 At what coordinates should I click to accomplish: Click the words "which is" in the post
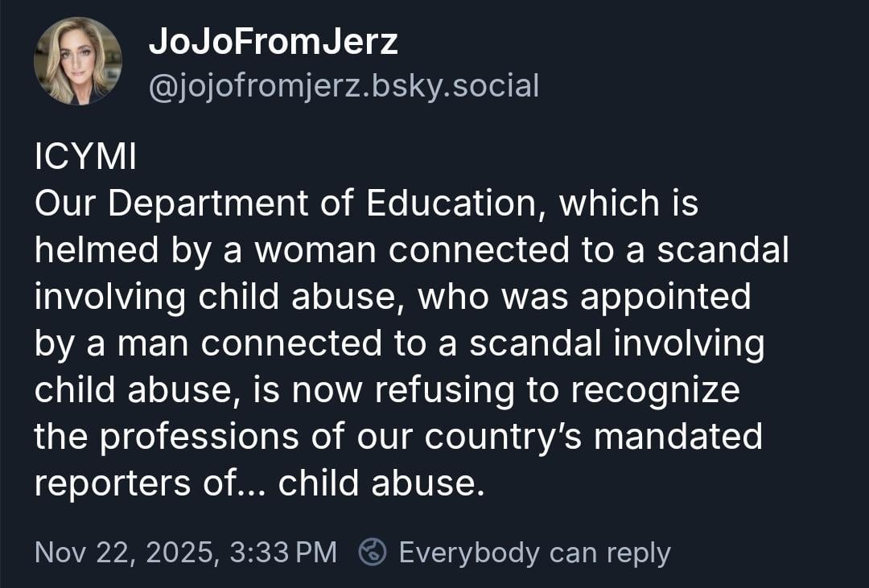pos(628,204)
